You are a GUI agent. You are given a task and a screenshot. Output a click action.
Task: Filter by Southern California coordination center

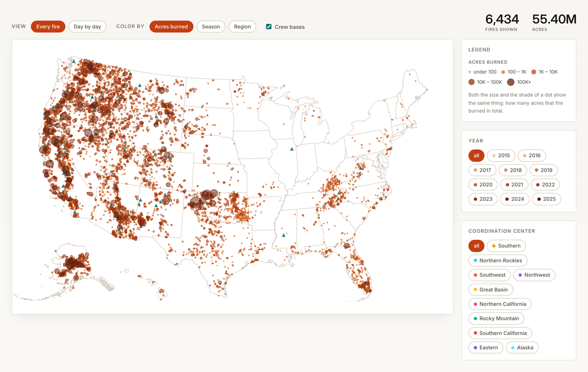click(500, 333)
